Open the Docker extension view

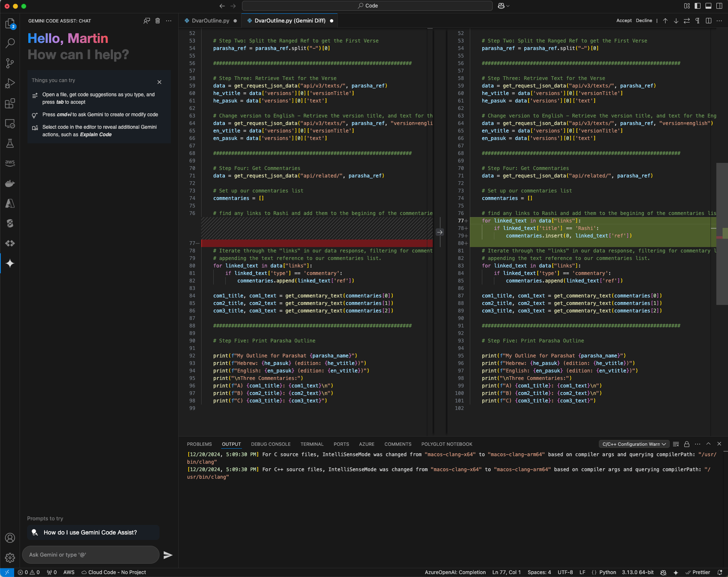[x=10, y=183]
